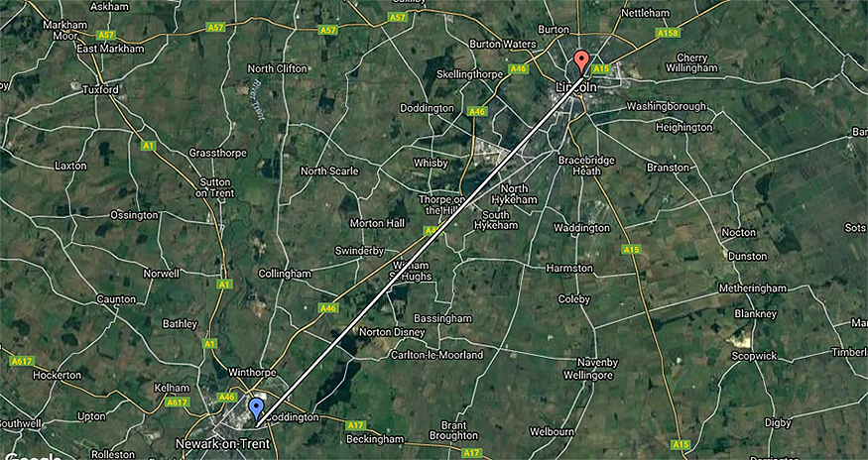This screenshot has width=868, height=460.
Task: Select the Collingham village label
Action: pos(285,274)
